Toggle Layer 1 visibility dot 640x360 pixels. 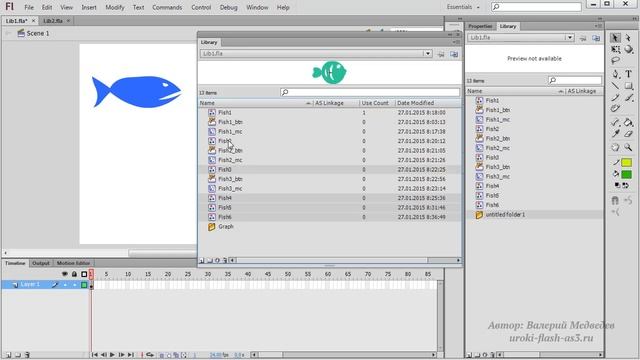[x=65, y=285]
